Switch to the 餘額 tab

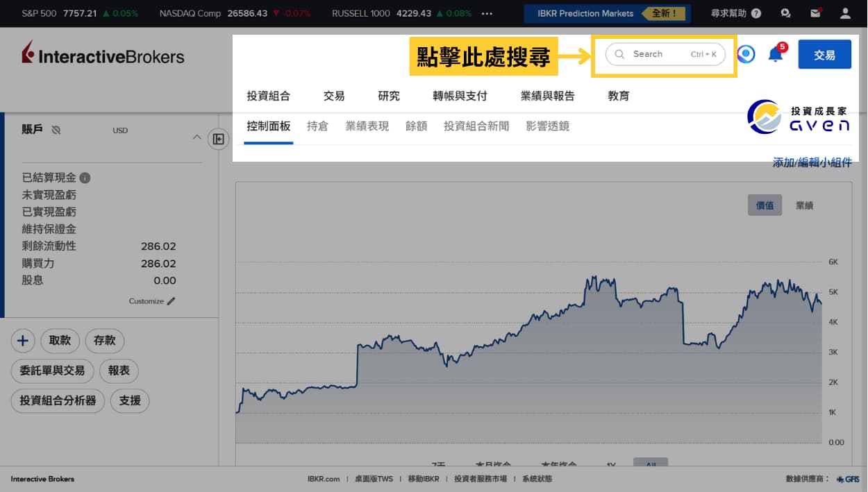pos(417,126)
